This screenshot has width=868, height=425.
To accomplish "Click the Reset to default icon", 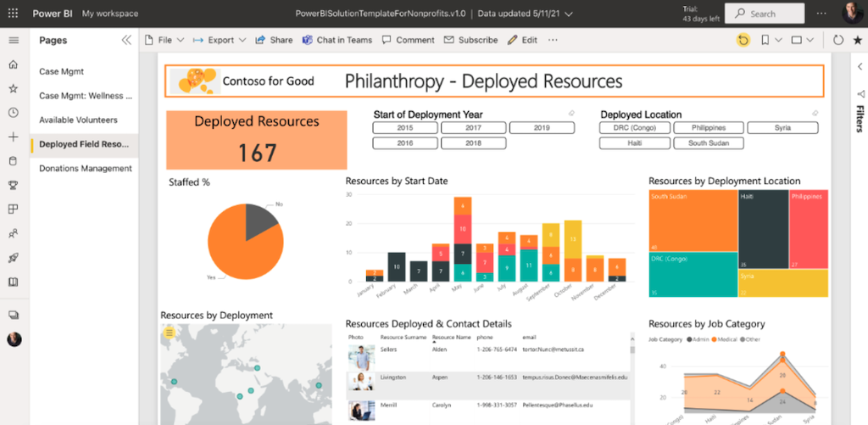I will pyautogui.click(x=743, y=40).
